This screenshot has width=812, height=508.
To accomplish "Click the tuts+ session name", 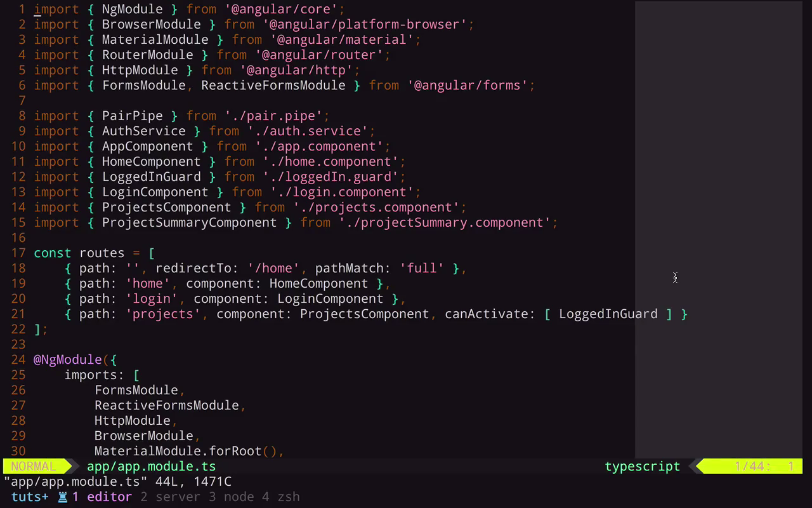I will pos(30,497).
